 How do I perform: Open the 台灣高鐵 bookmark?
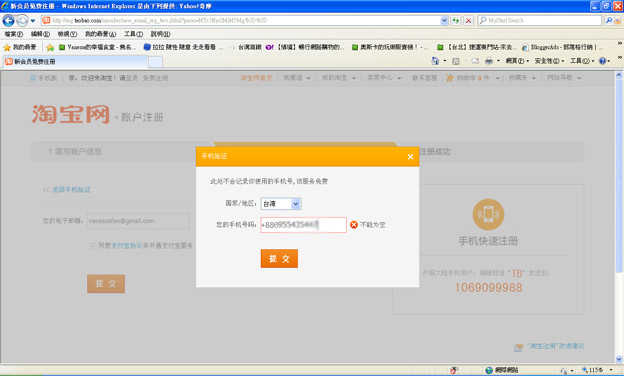245,47
